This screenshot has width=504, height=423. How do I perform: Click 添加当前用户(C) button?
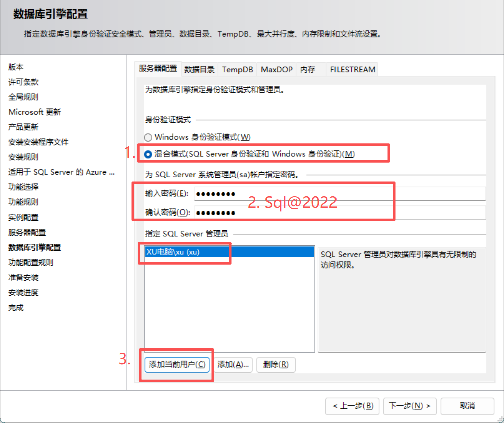click(177, 364)
